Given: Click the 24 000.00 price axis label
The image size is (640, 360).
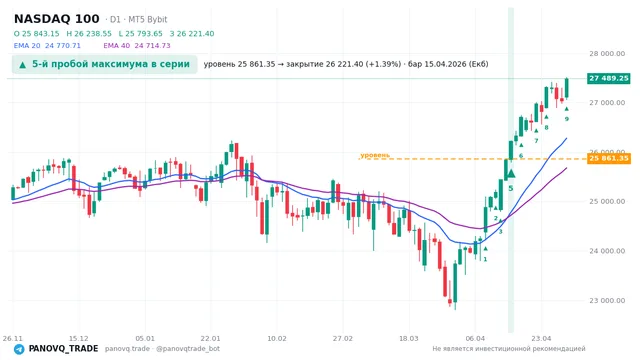Looking at the screenshot, I should (607, 251).
